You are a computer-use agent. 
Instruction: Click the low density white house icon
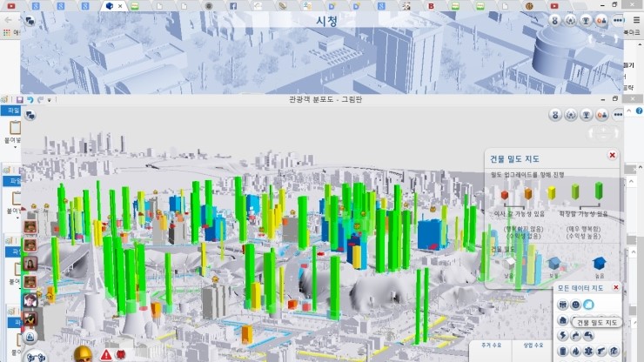[x=509, y=263]
